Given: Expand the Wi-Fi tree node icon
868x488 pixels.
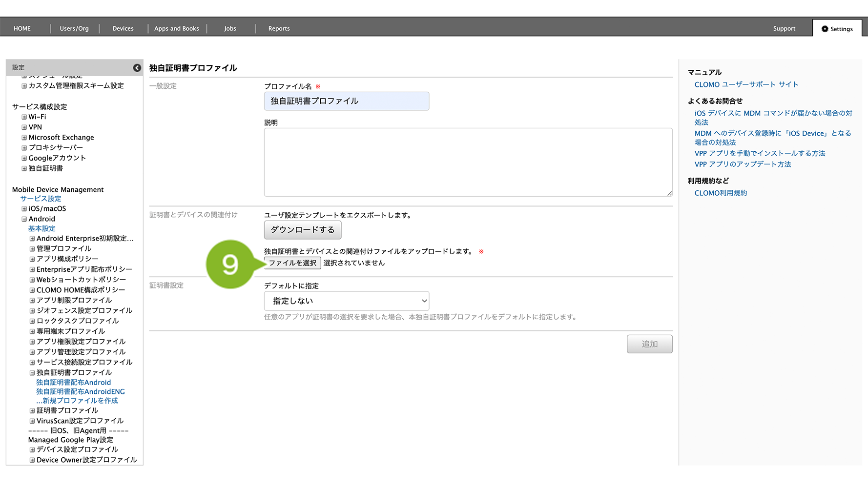Looking at the screenshot, I should [24, 117].
